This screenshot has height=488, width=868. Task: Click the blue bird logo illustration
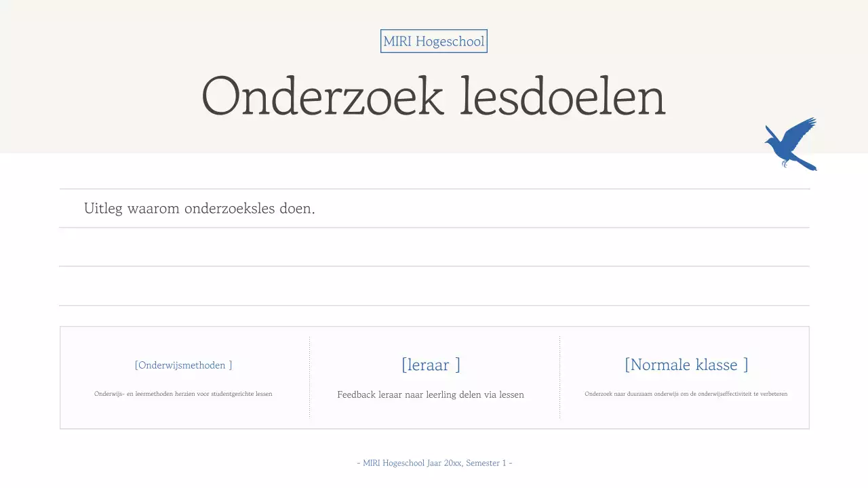tap(791, 144)
